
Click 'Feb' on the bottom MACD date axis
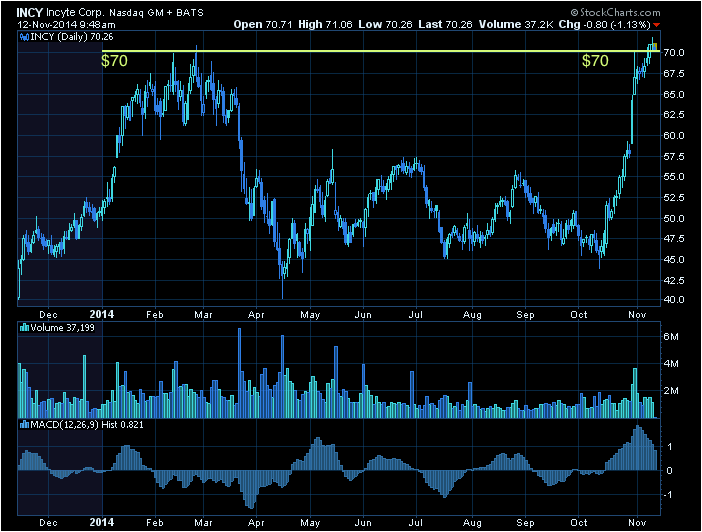click(x=155, y=523)
